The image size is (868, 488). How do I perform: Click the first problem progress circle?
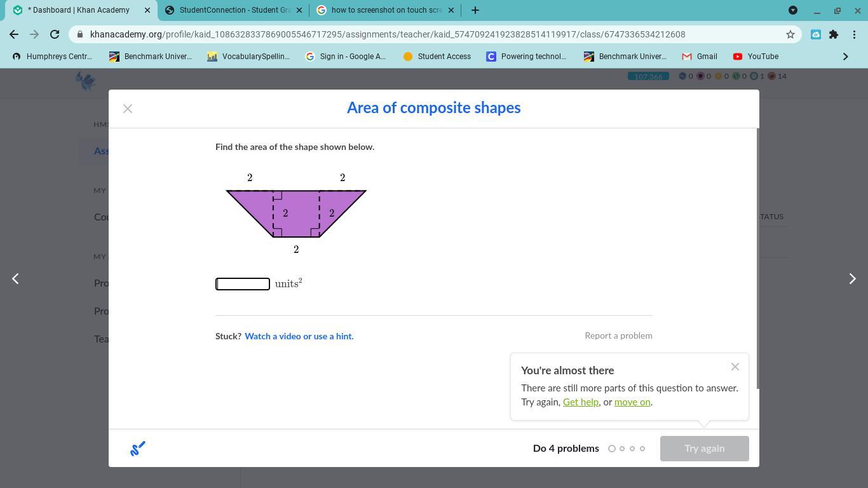click(x=612, y=449)
